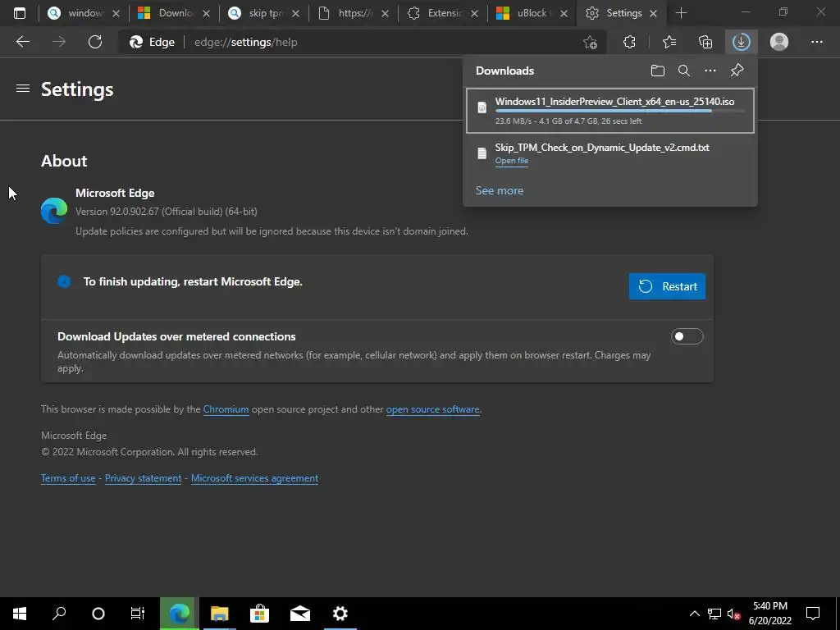The width and height of the screenshot is (840, 630).
Task: Open the Microsoft services agreement link
Action: tap(254, 478)
